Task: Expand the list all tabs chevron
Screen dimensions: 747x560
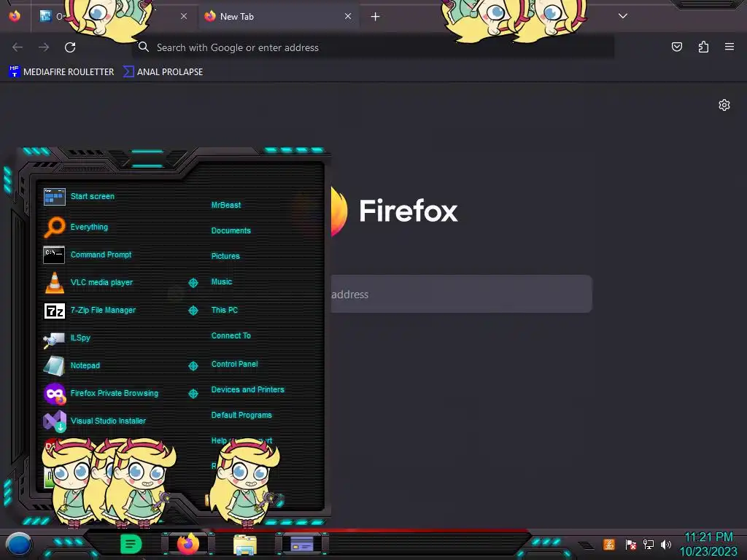Action: pyautogui.click(x=623, y=16)
